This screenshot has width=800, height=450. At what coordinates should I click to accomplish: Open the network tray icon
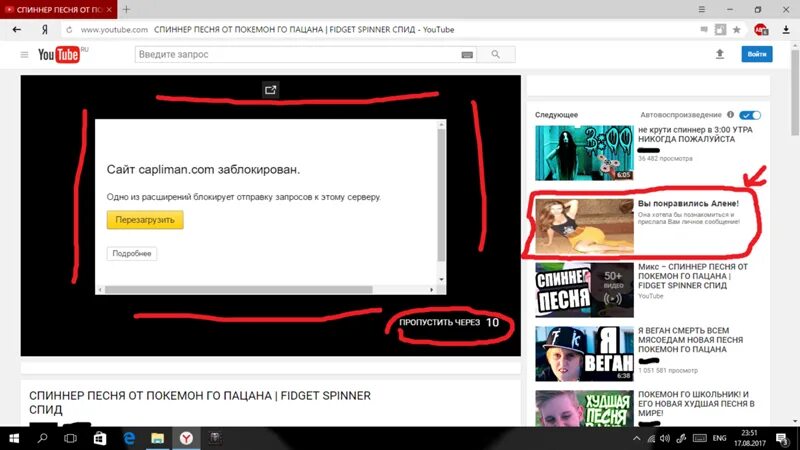tap(651, 438)
